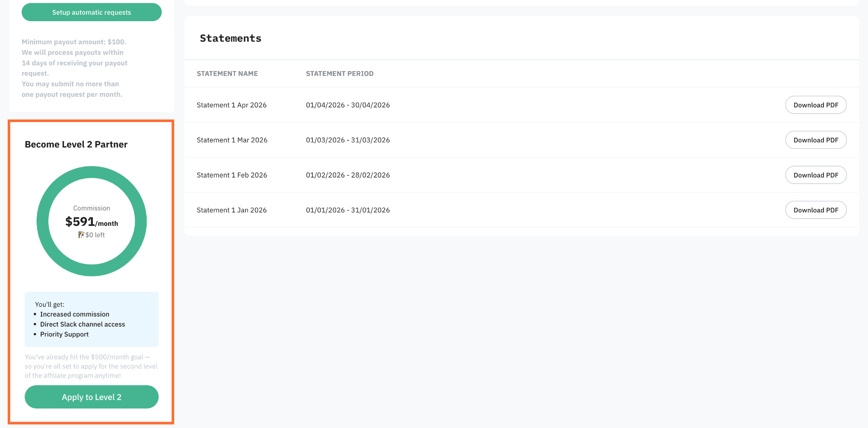The image size is (868, 428).
Task: Click the Statement 1 Feb 2026 name
Action: point(232,175)
